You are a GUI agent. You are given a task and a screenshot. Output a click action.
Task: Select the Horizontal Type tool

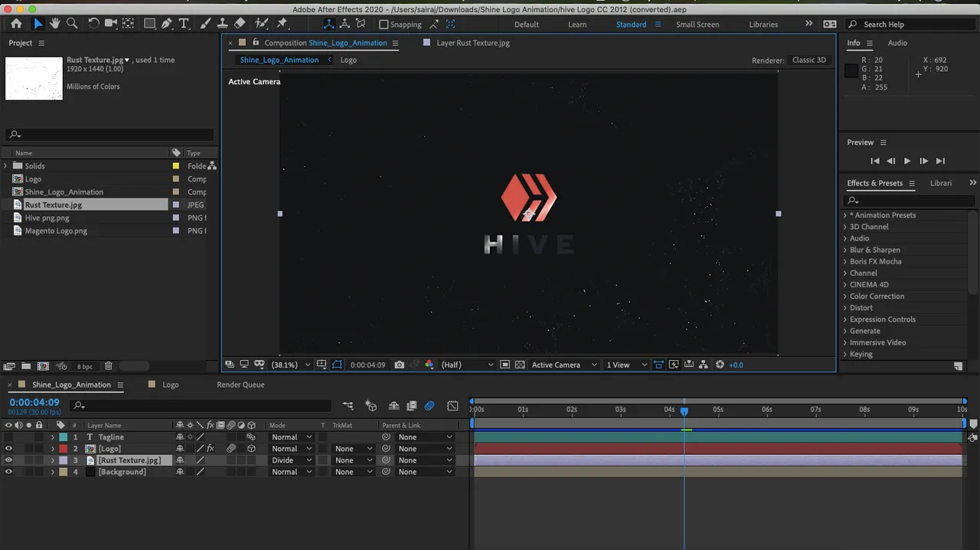pyautogui.click(x=184, y=24)
